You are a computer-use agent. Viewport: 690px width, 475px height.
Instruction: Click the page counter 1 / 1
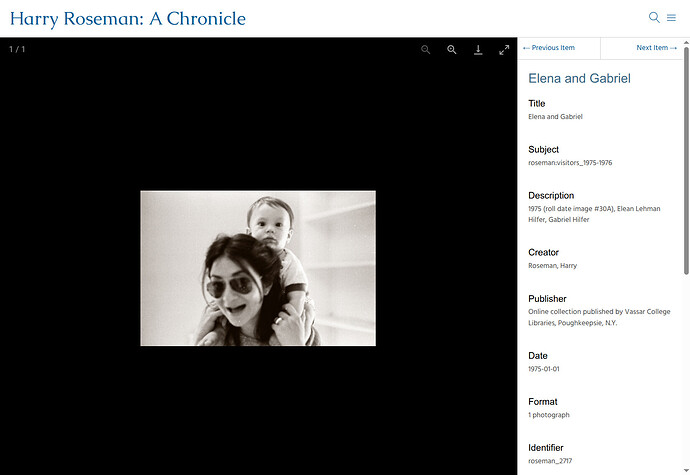(x=17, y=49)
